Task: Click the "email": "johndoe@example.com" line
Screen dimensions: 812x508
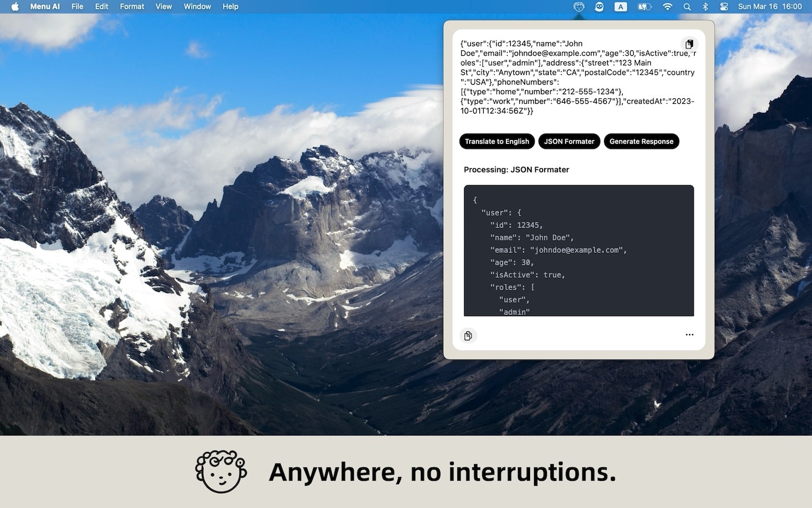Action: tap(558, 250)
